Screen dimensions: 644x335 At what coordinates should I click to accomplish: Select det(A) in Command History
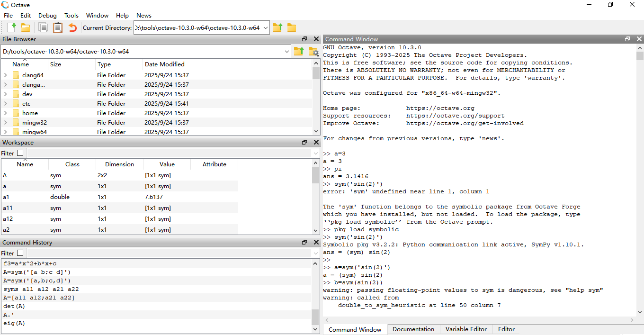pos(156,306)
